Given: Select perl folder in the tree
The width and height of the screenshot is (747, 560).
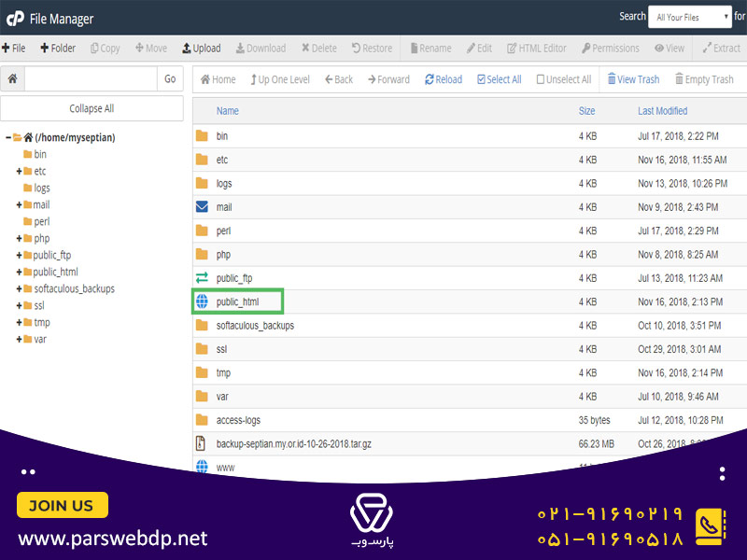Looking at the screenshot, I should coord(36,222).
